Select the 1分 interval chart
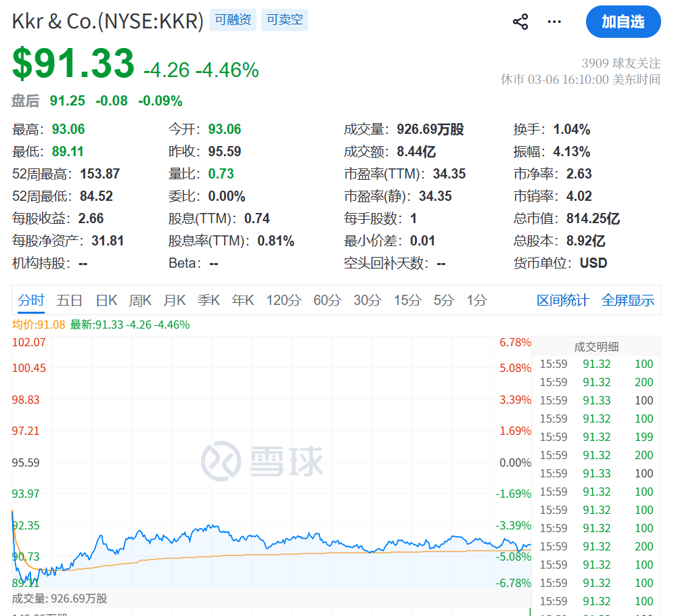Screen dimensions: 674x616 click(x=476, y=300)
